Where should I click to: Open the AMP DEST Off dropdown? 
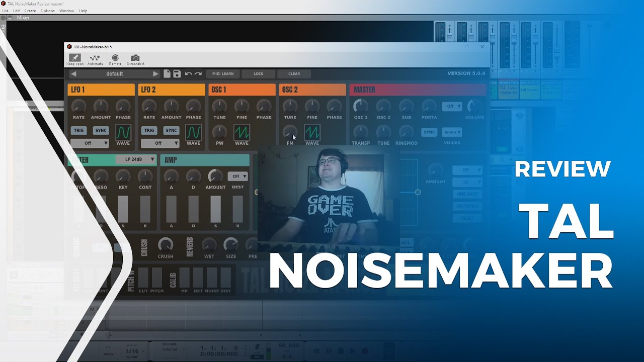(237, 176)
